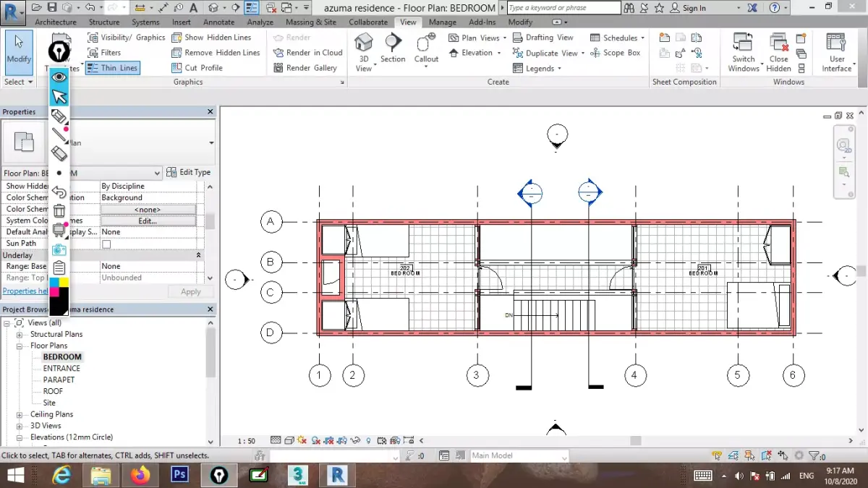The image size is (868, 488).
Task: Create a Drafting View
Action: point(542,38)
